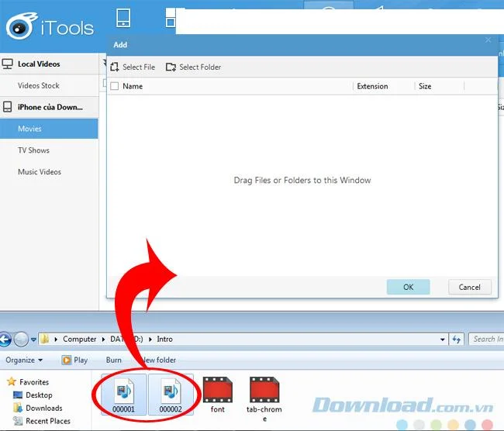The width and height of the screenshot is (504, 431).
Task: Click the Explorer search input field
Action: [x=486, y=339]
